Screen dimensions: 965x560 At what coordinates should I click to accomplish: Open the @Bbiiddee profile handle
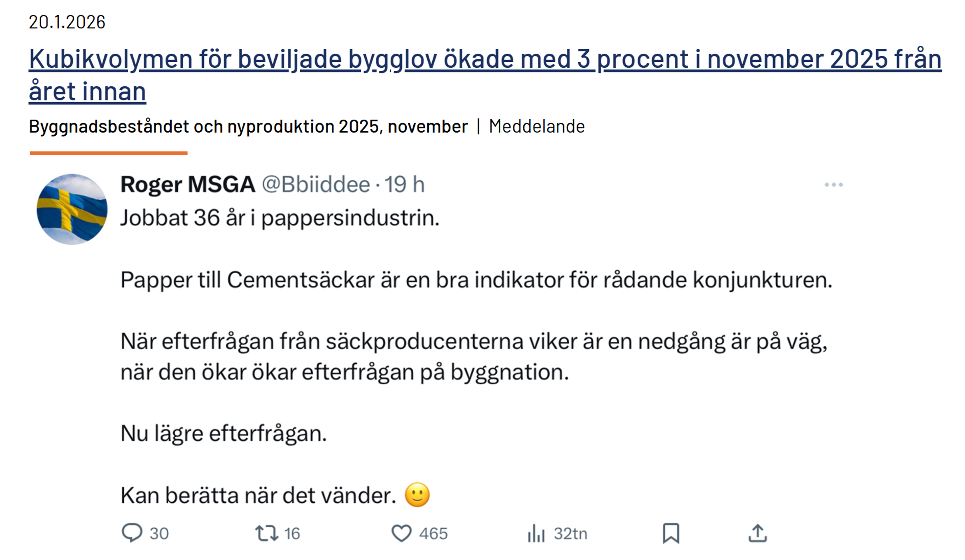click(316, 184)
